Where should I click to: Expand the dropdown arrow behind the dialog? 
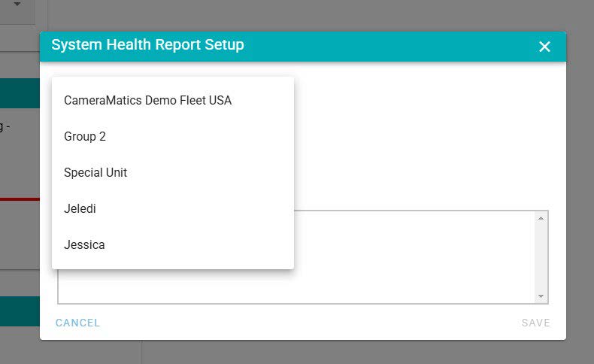click(x=17, y=5)
